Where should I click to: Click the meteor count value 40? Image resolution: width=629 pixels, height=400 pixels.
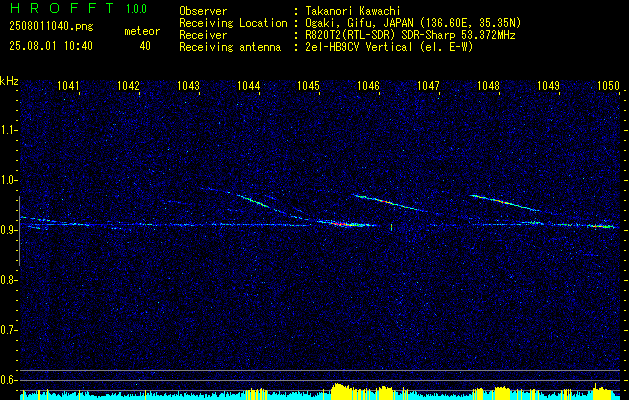click(x=145, y=46)
